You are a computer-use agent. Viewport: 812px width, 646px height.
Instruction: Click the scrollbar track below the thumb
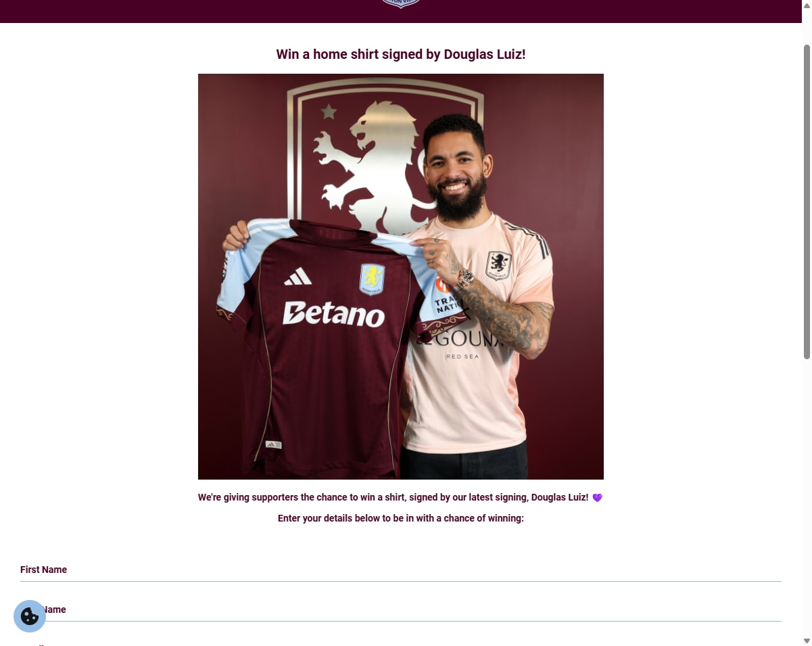[807, 497]
